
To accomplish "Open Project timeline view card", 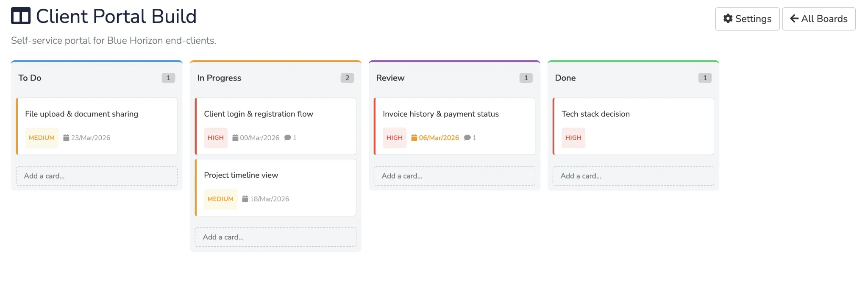I will click(275, 187).
